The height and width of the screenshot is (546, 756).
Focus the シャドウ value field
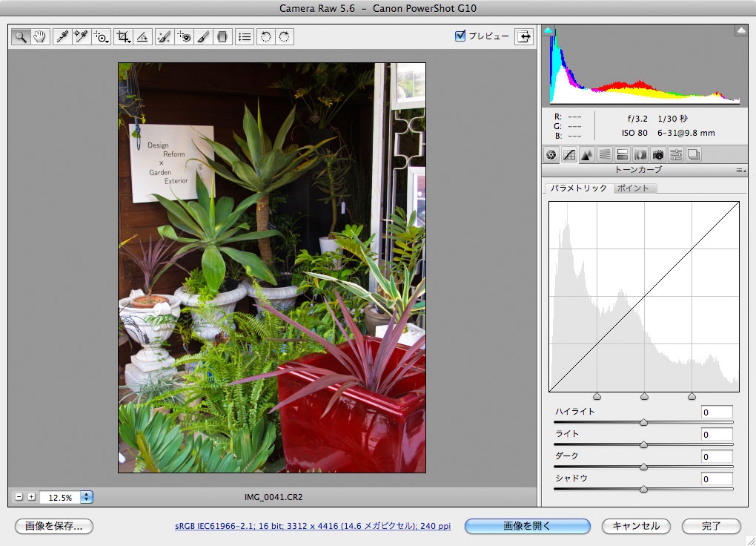pyautogui.click(x=717, y=479)
